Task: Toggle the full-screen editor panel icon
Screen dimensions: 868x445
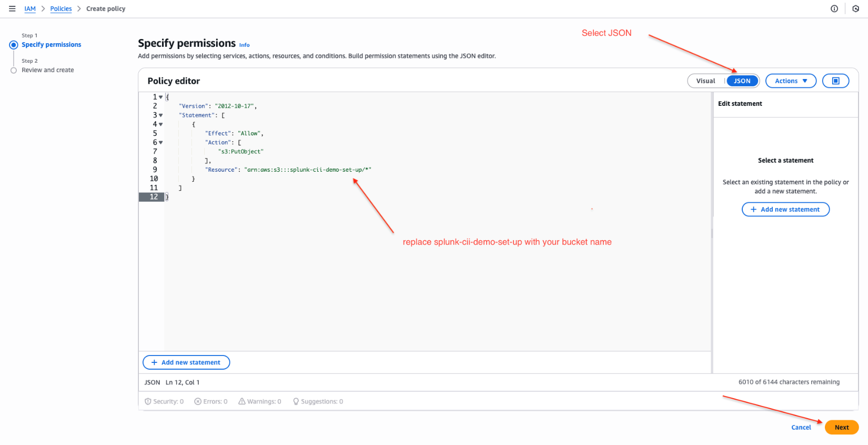Action: tap(835, 81)
